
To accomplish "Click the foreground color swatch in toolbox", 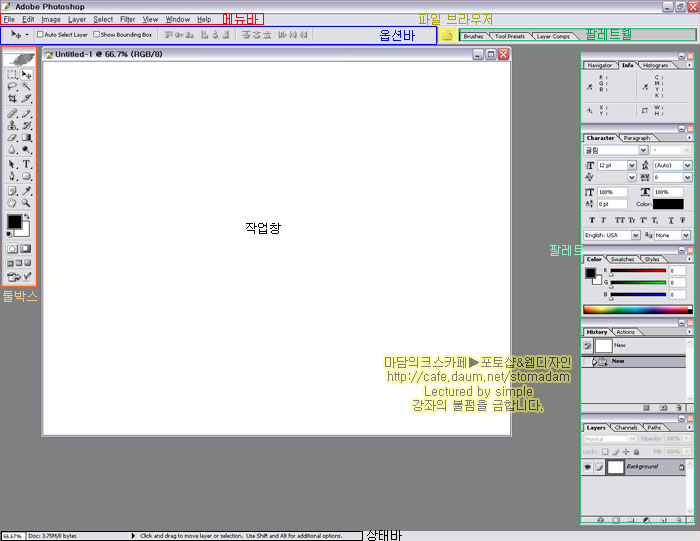I will (14, 221).
